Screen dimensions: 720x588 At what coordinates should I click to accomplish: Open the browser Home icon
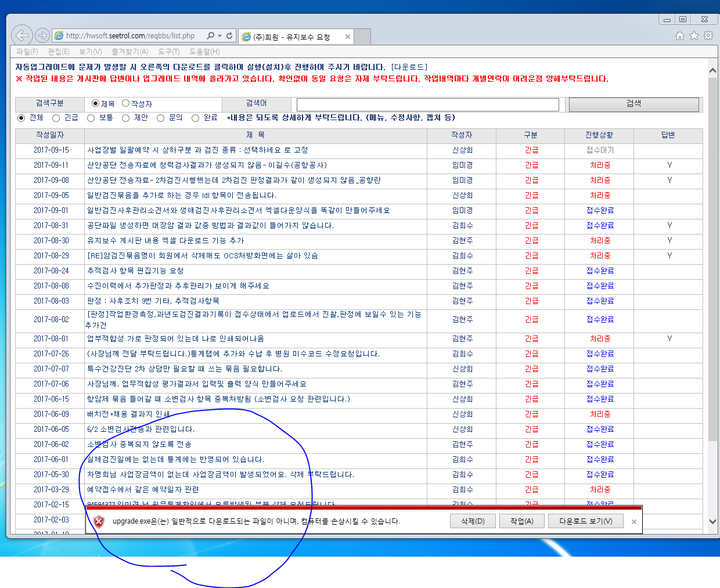pos(680,35)
